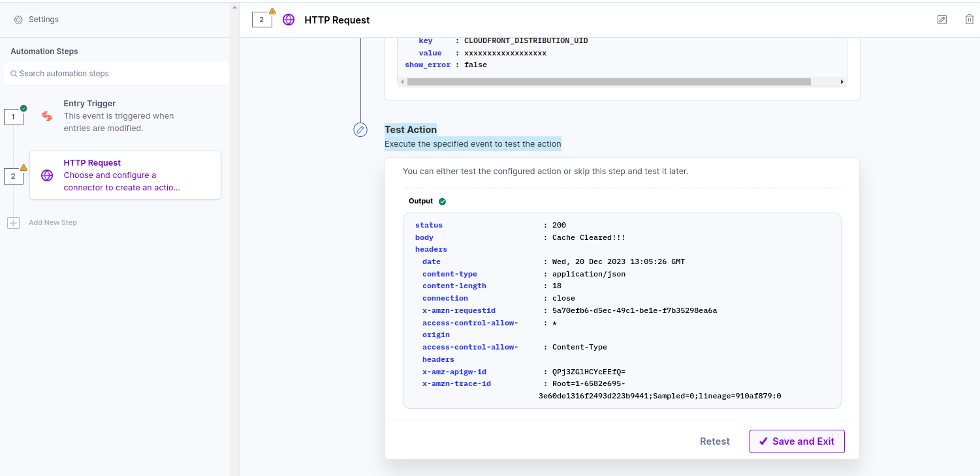The image size is (980, 476).
Task: Click the plus icon for Add New Step
Action: (13, 223)
